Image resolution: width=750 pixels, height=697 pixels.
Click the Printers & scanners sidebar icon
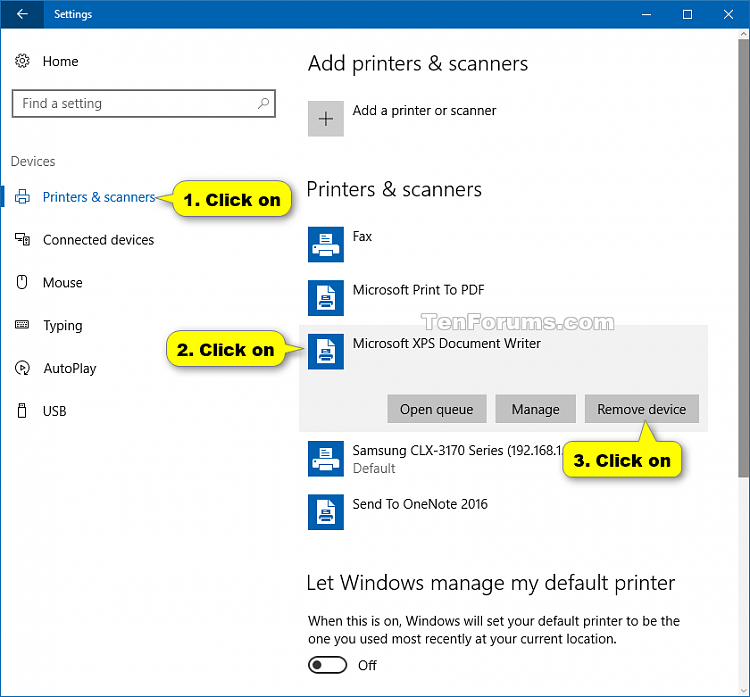(22, 197)
